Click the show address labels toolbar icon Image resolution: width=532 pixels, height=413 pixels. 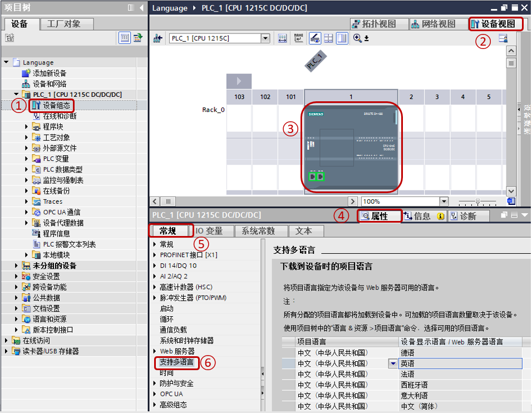(x=282, y=38)
